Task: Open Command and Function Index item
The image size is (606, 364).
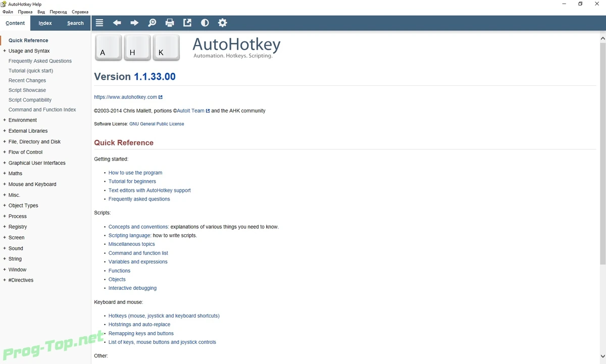Action: click(x=42, y=110)
